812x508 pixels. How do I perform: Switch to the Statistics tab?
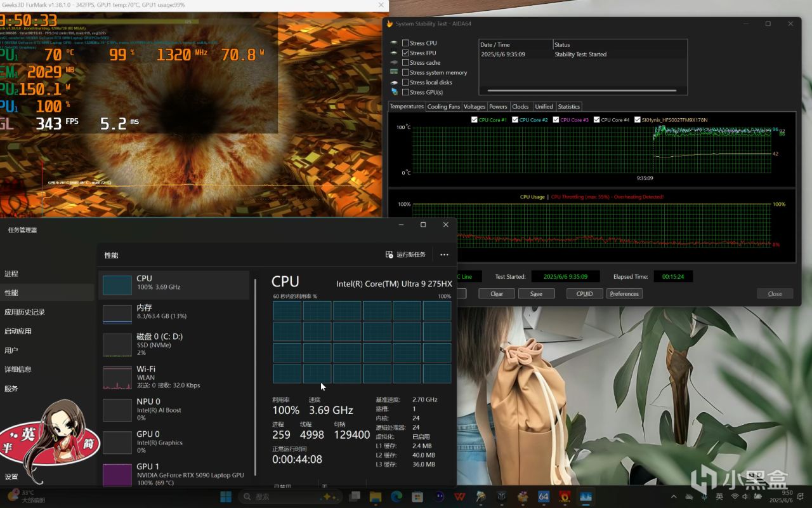click(568, 107)
